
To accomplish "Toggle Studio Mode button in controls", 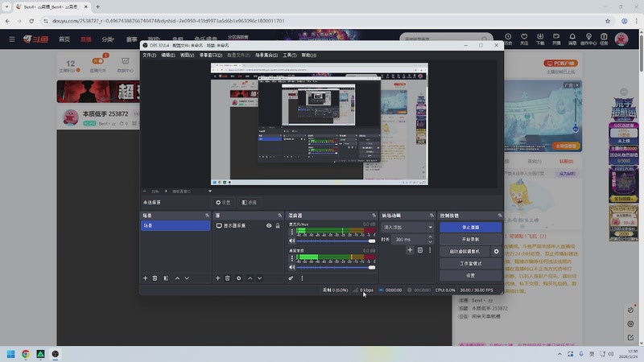I will (470, 264).
